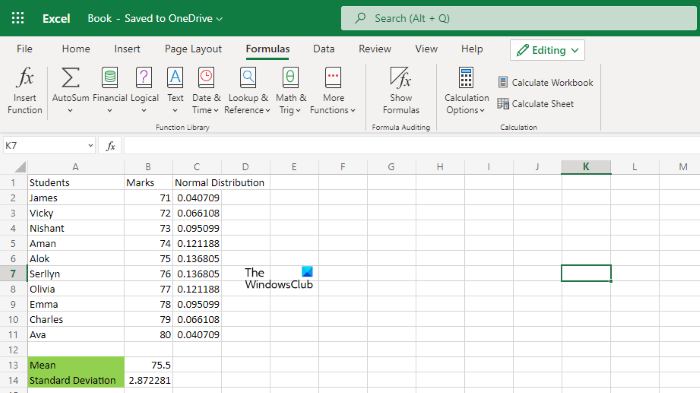The width and height of the screenshot is (700, 393).
Task: Switch to the Review tab
Action: coord(375,49)
